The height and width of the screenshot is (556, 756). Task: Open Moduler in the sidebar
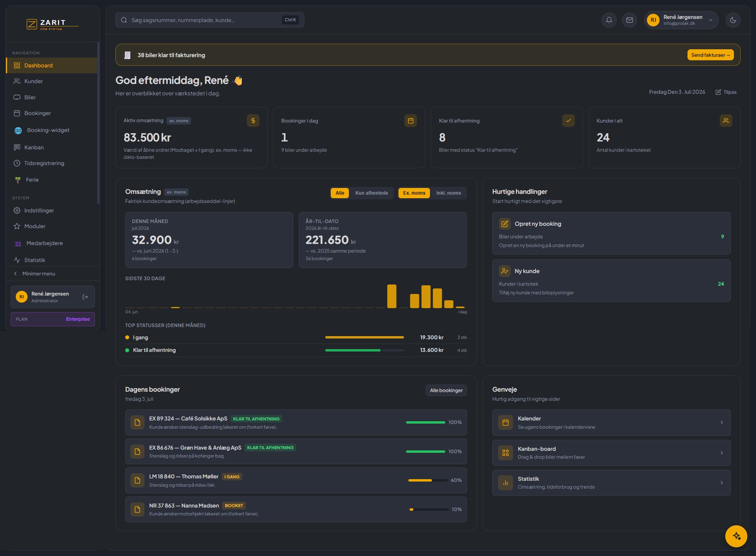[52, 226]
